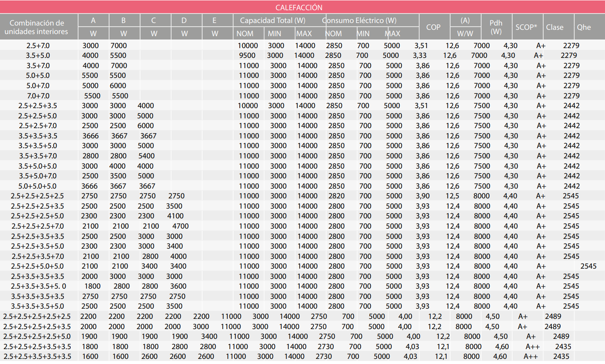Click the CALEFACCIÓN table title

299,7
